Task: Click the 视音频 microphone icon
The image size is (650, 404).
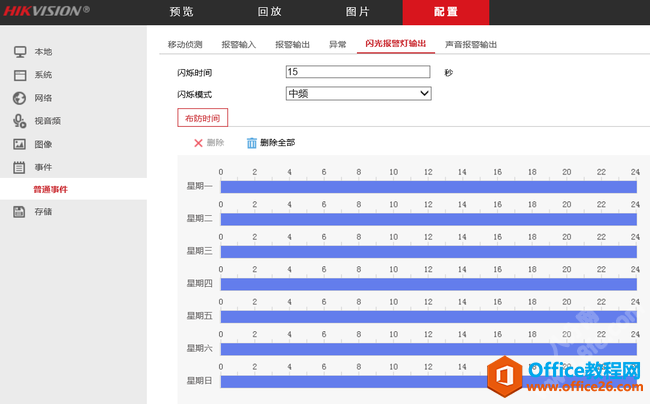Action: tap(20, 121)
